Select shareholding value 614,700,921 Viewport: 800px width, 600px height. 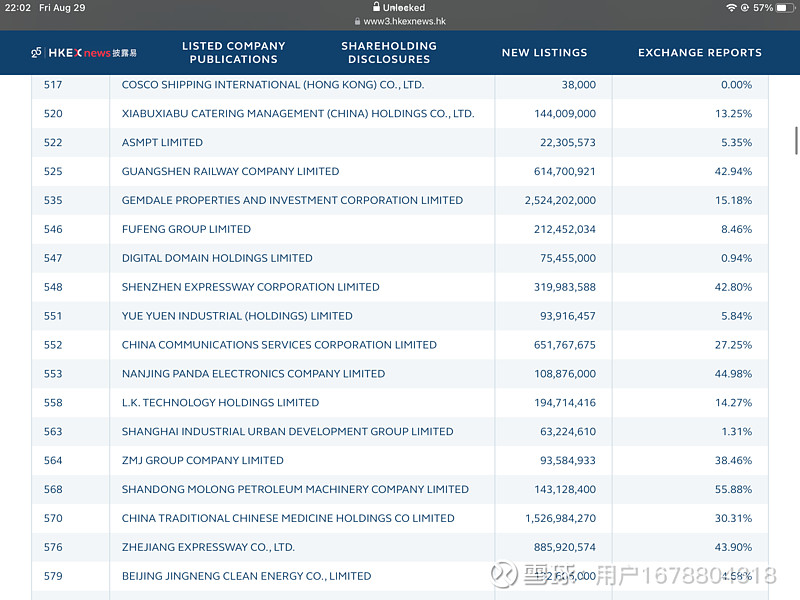565,171
